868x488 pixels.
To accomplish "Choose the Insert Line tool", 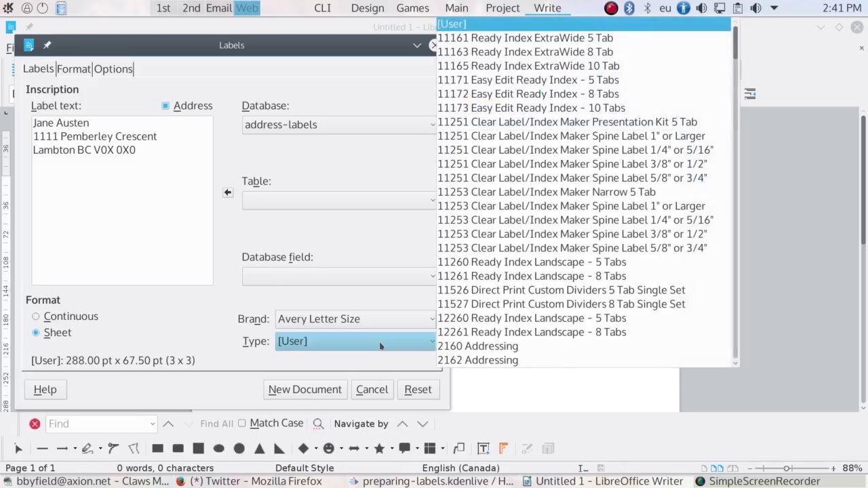I will click(42, 449).
